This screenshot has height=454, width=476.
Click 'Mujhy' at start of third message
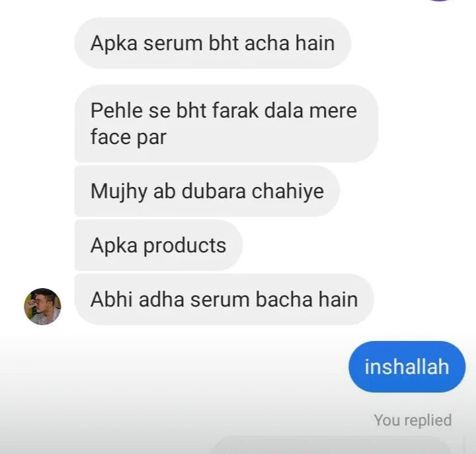(119, 192)
